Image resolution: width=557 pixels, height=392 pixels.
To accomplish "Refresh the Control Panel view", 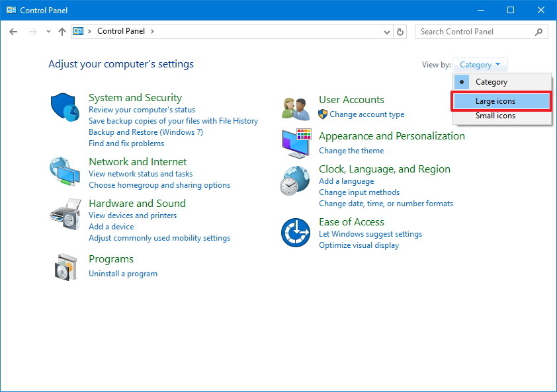I will (401, 31).
